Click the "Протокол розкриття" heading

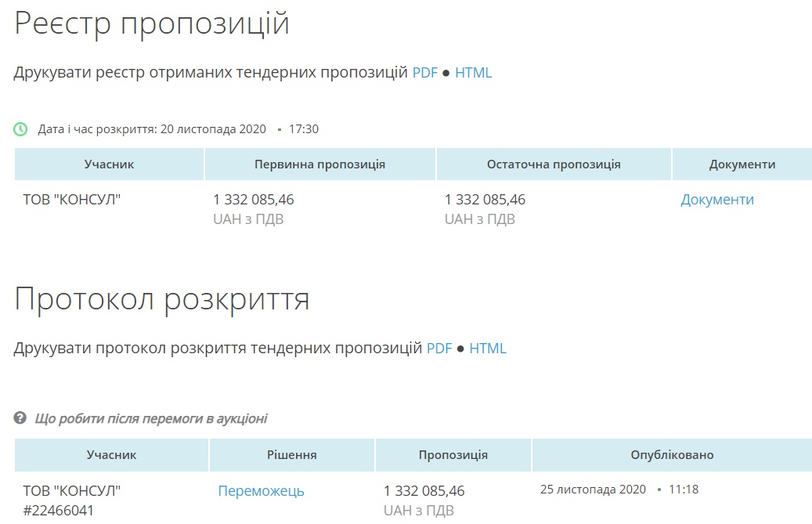click(x=161, y=300)
